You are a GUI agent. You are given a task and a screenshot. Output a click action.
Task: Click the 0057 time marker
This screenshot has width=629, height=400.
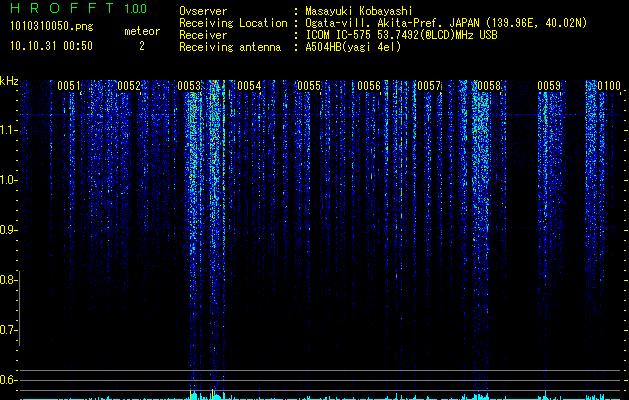tap(429, 86)
